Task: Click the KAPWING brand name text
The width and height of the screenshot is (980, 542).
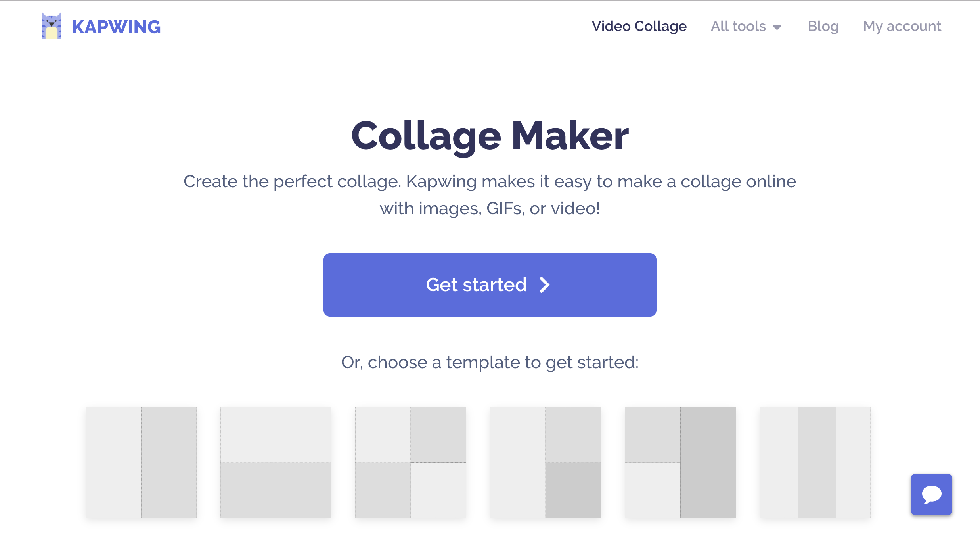Action: point(116,27)
